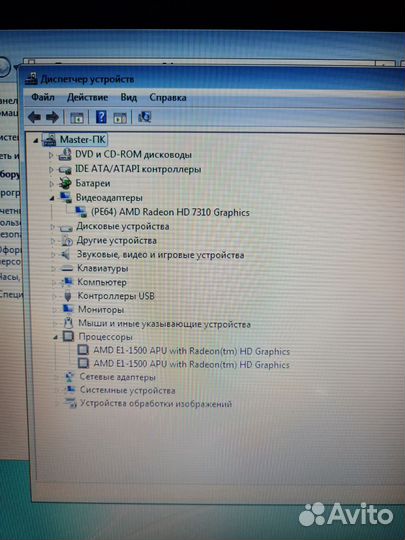Click the properties panel toolbar icon

[120, 118]
